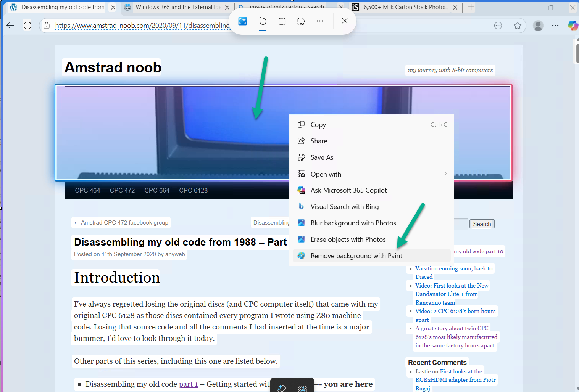Image resolution: width=579 pixels, height=392 pixels.
Task: Click the favorites star in the address bar
Action: pyautogui.click(x=518, y=25)
